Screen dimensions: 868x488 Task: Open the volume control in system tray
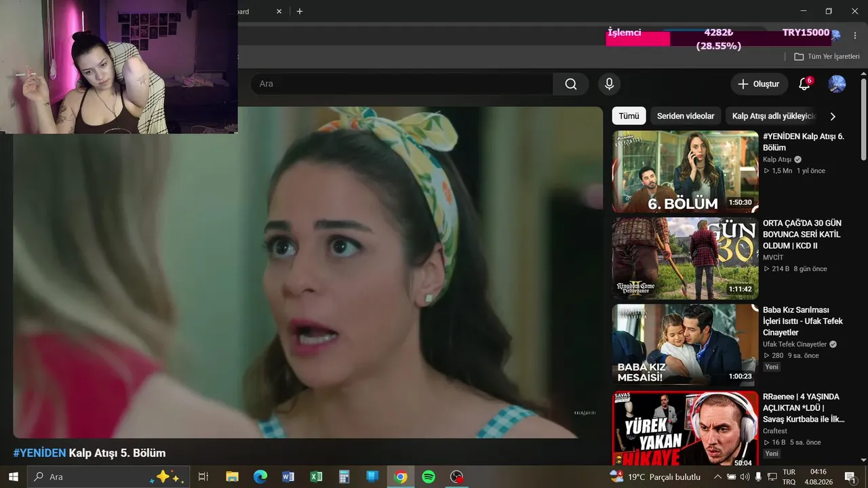coord(744,477)
